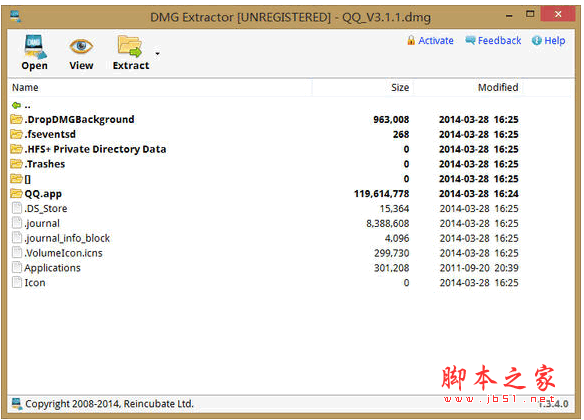Click the Icon file name
Screen dimensions: 584x420
pyautogui.click(x=35, y=283)
